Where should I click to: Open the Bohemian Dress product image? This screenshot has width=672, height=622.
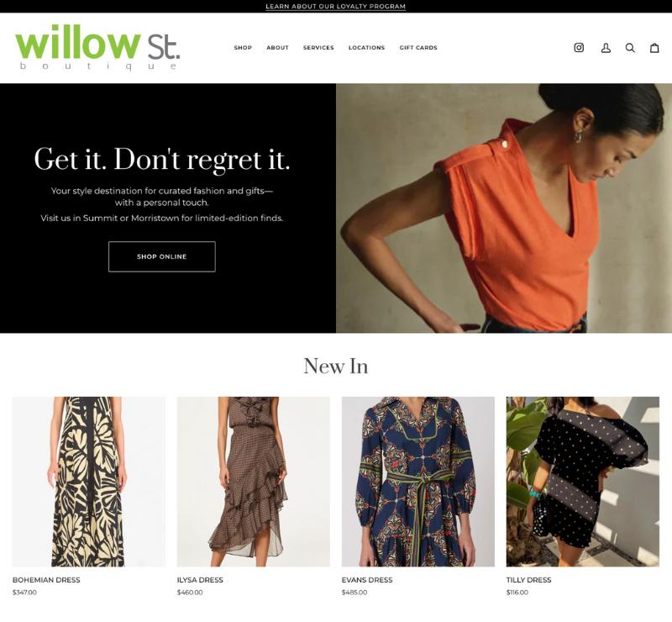[89, 482]
